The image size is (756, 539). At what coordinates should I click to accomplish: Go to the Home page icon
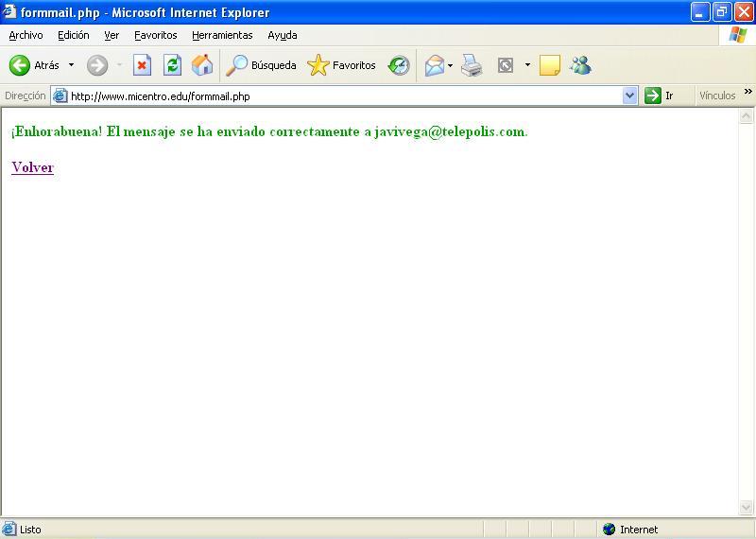click(x=202, y=65)
